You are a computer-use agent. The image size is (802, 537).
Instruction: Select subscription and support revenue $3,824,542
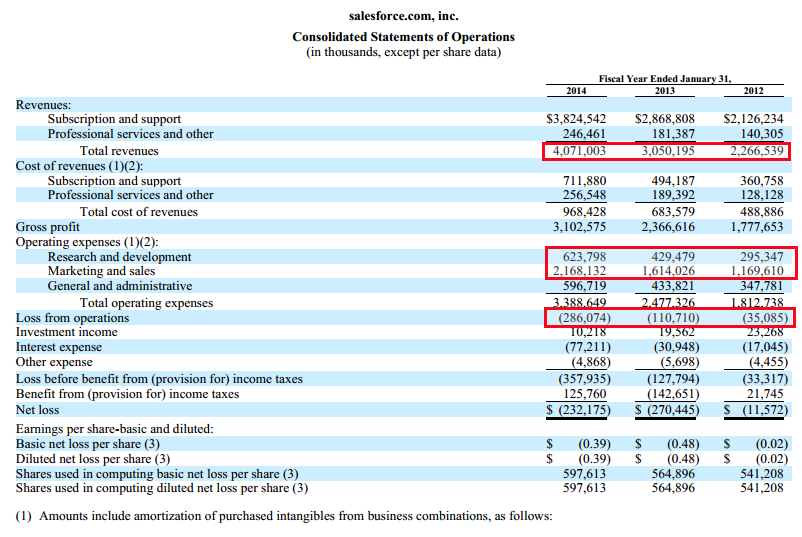point(576,119)
